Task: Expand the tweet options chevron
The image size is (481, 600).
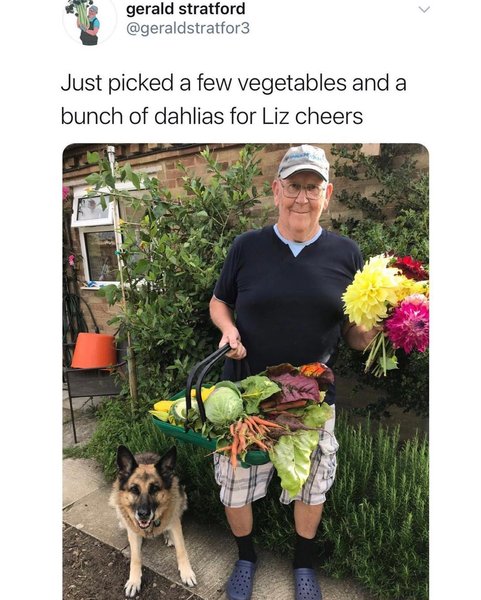Action: point(424,9)
